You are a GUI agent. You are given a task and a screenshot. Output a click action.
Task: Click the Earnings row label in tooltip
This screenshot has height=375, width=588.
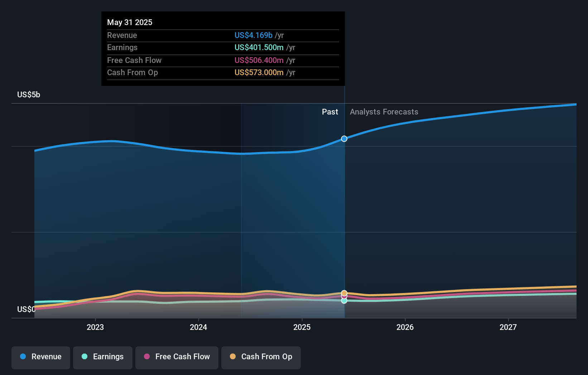pos(122,47)
